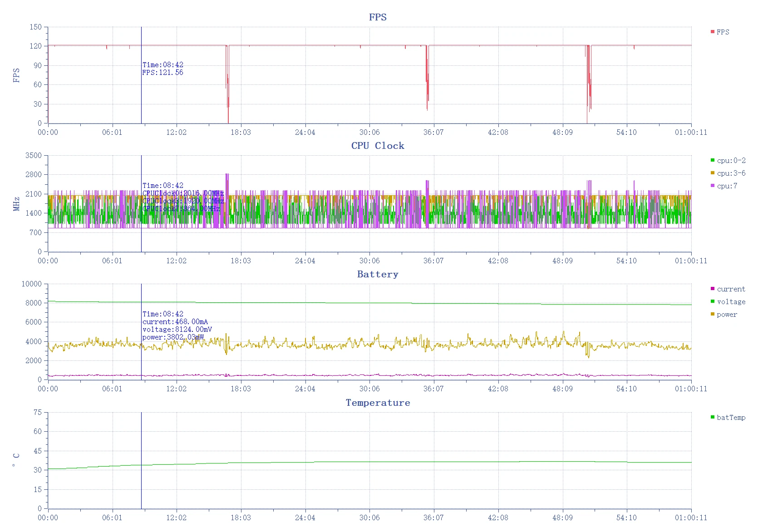Click the CPU Clock chart title
Viewport: 758px width, 532px height.
(x=378, y=146)
